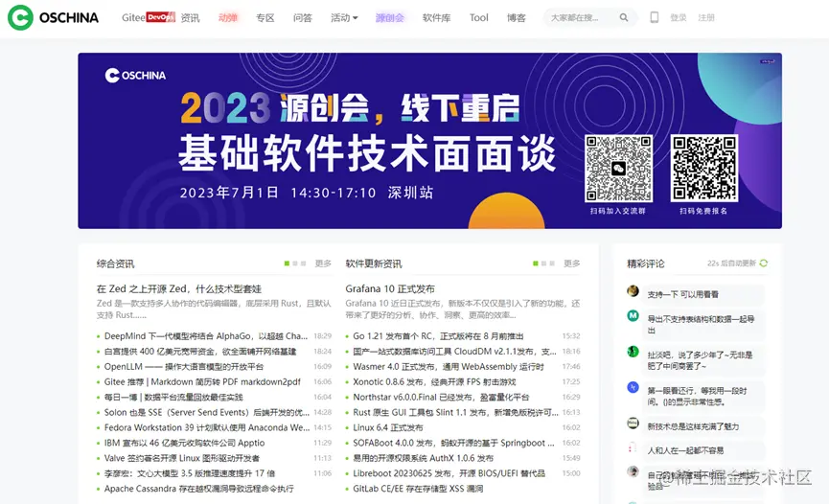Select third pager dot in 综合资讯
829x504 pixels.
(304, 263)
